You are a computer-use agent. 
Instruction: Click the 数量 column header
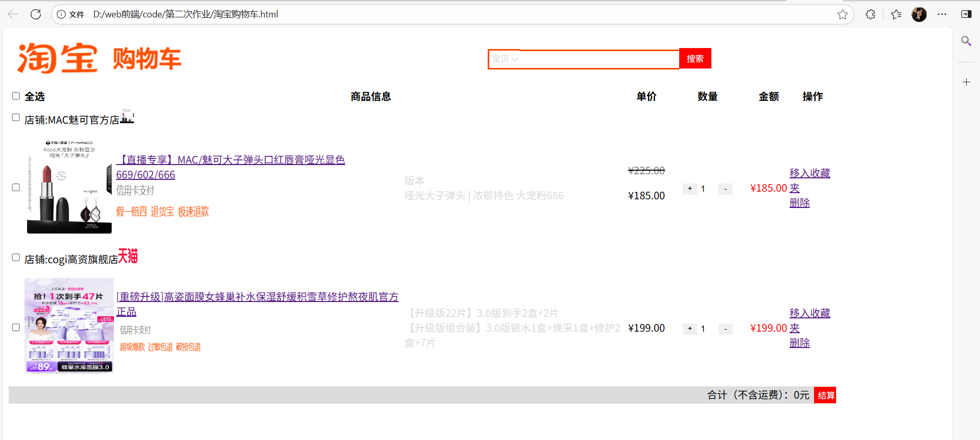click(x=708, y=97)
